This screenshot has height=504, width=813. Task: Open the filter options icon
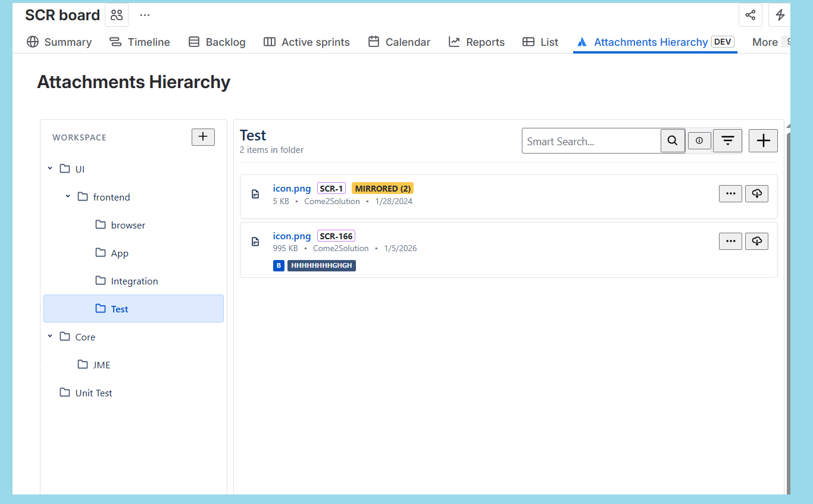pos(727,141)
